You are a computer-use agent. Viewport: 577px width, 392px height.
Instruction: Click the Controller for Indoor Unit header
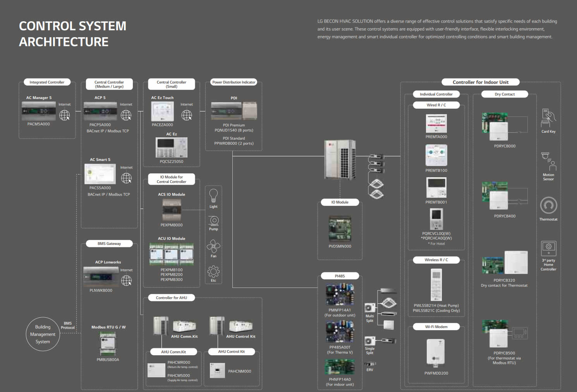481,82
